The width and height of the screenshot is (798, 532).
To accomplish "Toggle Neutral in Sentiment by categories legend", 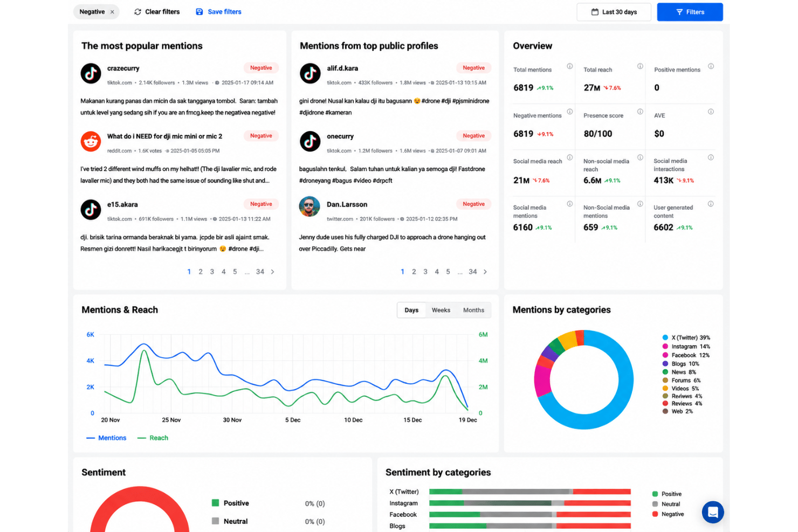I will 666,504.
